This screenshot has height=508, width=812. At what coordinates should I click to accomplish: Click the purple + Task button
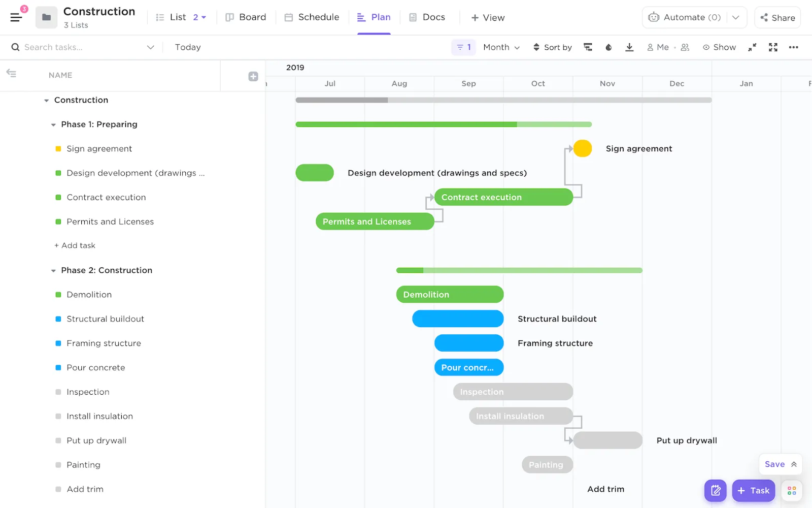754,491
